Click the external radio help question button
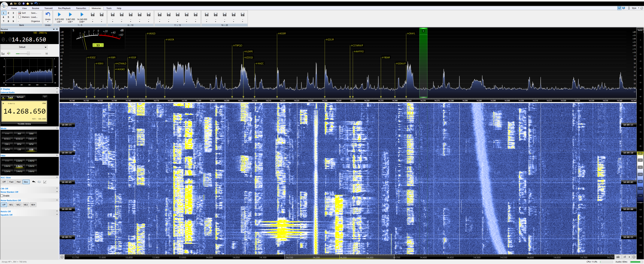This screenshot has width=644, height=264. 45,97
